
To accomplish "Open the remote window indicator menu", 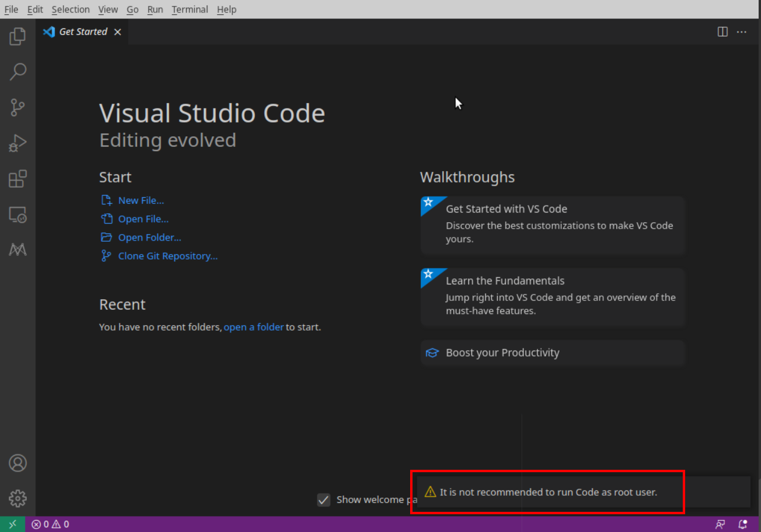I will (12, 524).
